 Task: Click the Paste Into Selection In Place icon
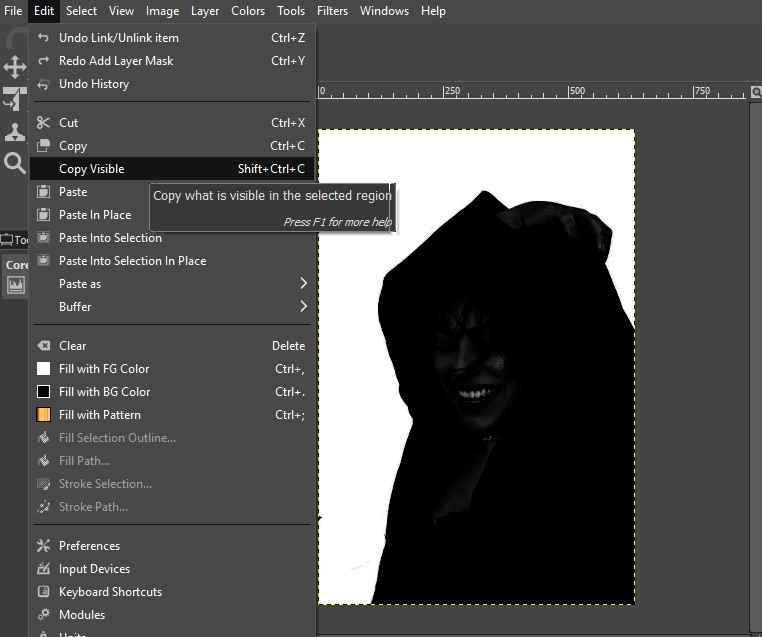[x=43, y=260]
